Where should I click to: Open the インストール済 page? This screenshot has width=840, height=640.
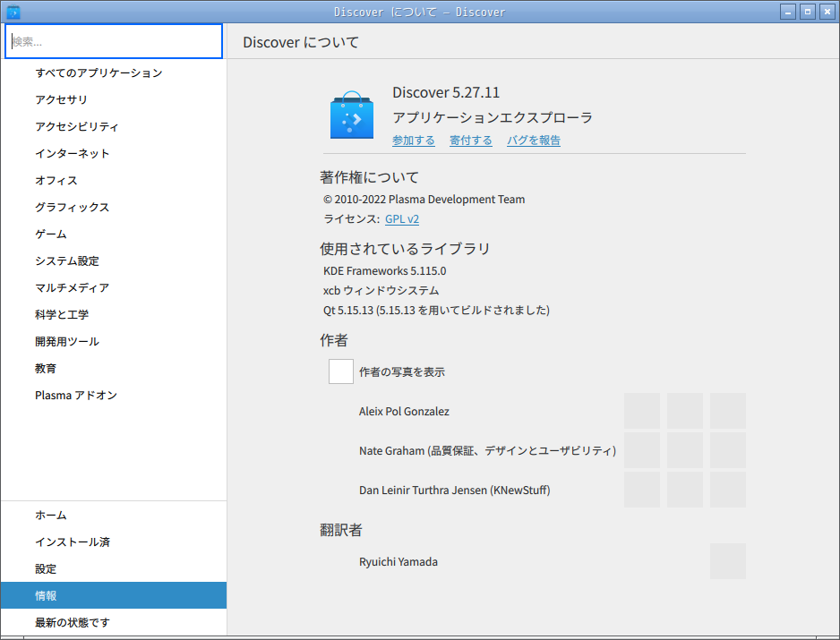point(114,542)
